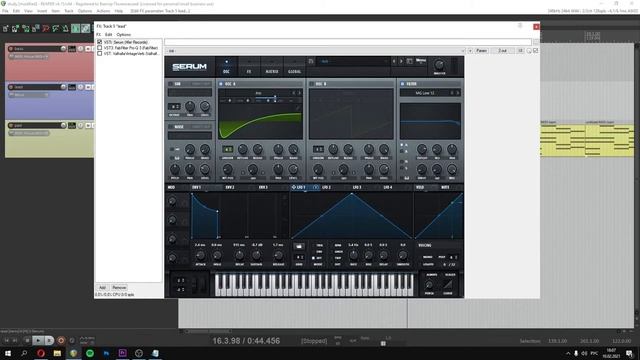Adjust the Porta knob in Serum
Screen dimensions: 640x360
coord(429,285)
